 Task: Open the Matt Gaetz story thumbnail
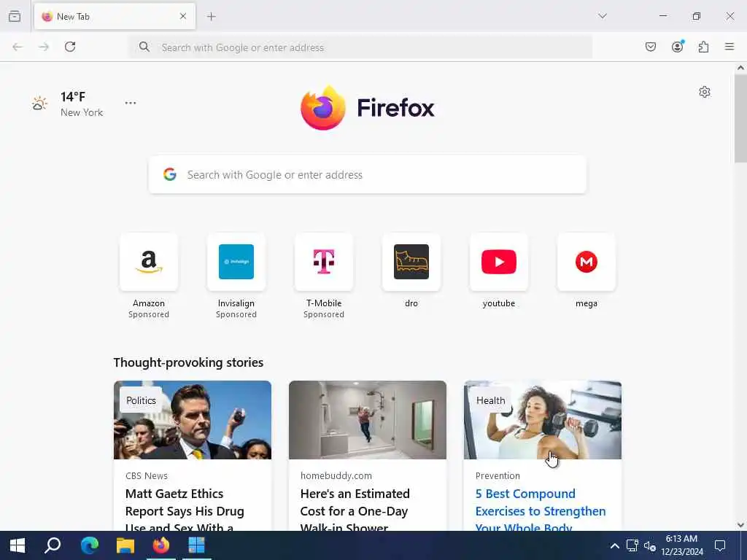pyautogui.click(x=193, y=420)
